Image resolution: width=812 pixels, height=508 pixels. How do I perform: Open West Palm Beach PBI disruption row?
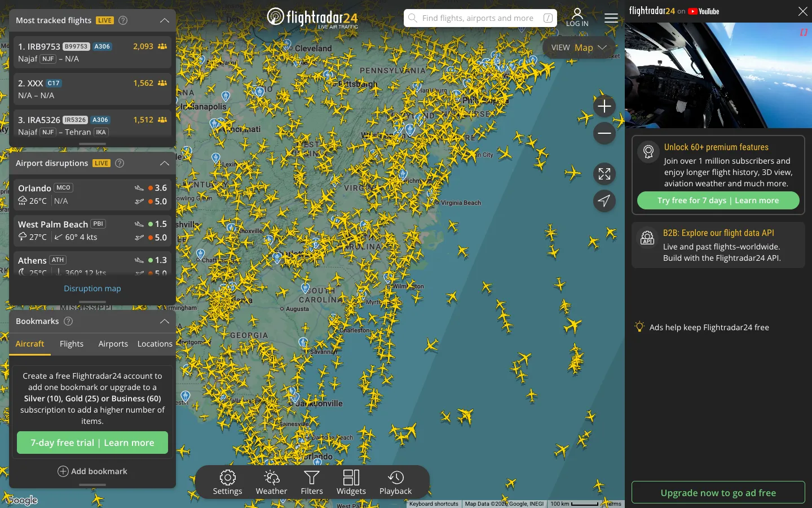tap(92, 230)
